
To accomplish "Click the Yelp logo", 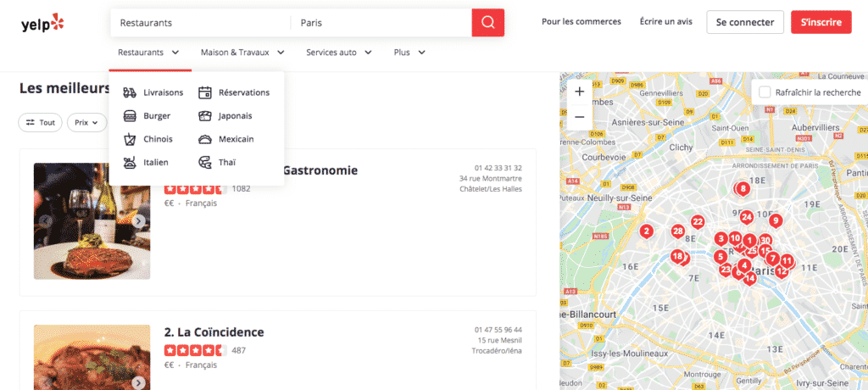I will tap(42, 23).
